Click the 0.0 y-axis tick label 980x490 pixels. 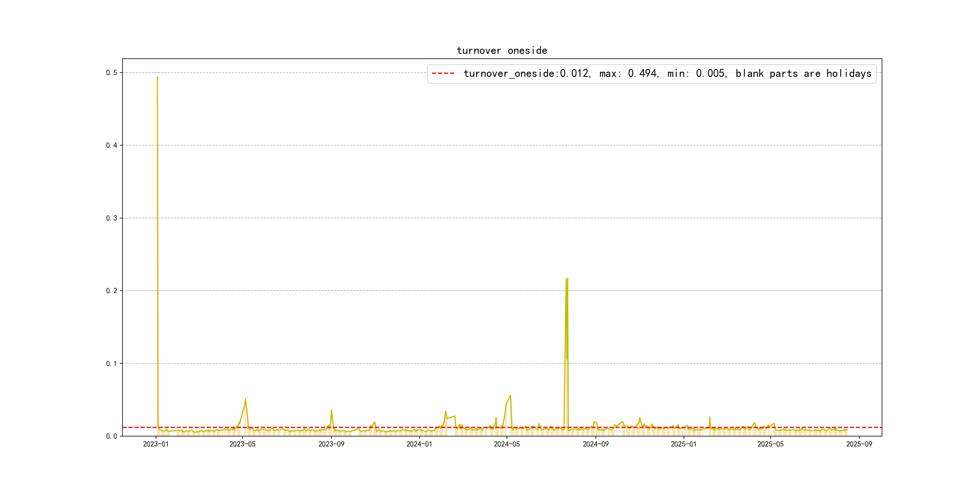(x=112, y=436)
